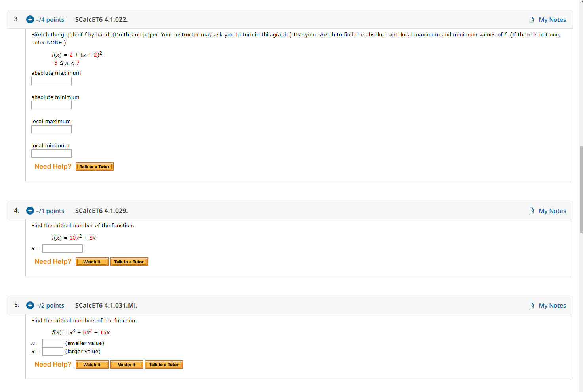The height and width of the screenshot is (392, 583).
Task: Click My Notes link in question 3
Action: click(552, 20)
